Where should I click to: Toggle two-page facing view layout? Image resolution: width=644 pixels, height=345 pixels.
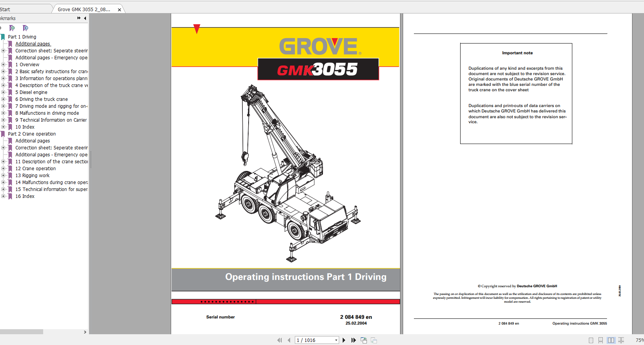click(611, 340)
